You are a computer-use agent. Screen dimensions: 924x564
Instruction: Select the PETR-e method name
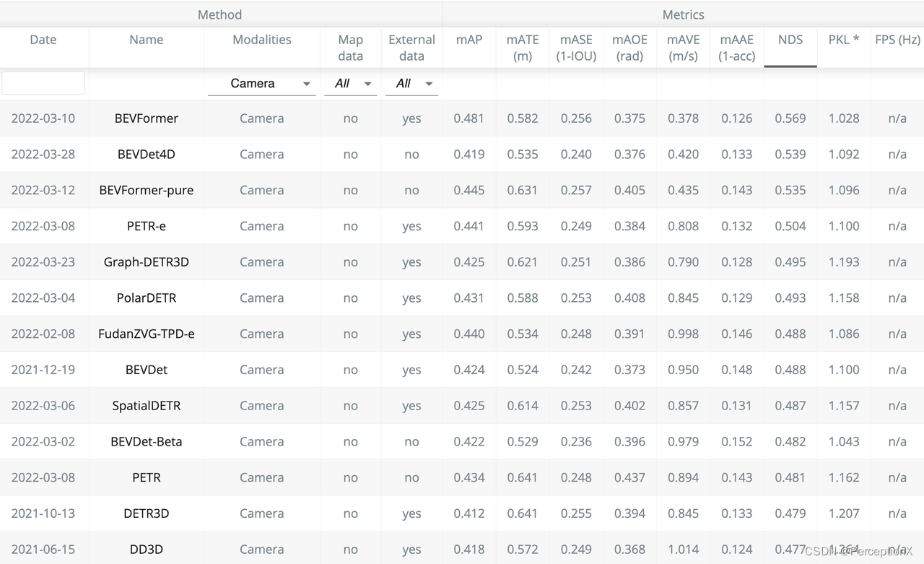(147, 226)
